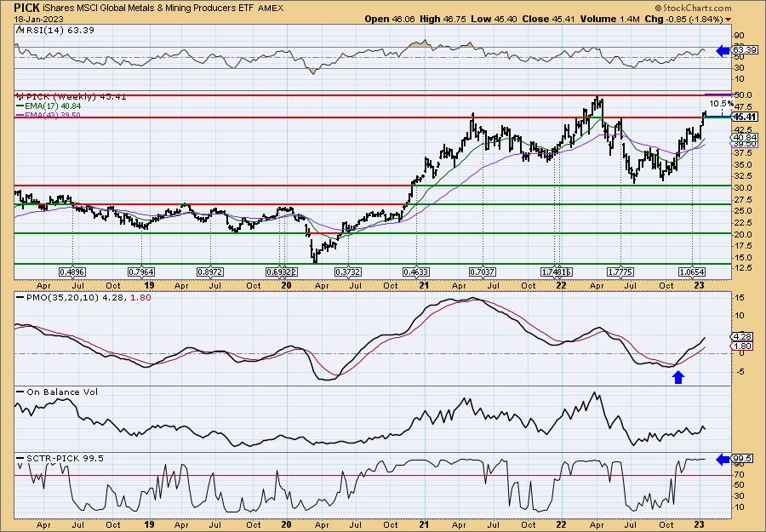Viewport: 766px width, 532px height.
Task: Click the Volume 1.4M value
Action: (x=609, y=19)
